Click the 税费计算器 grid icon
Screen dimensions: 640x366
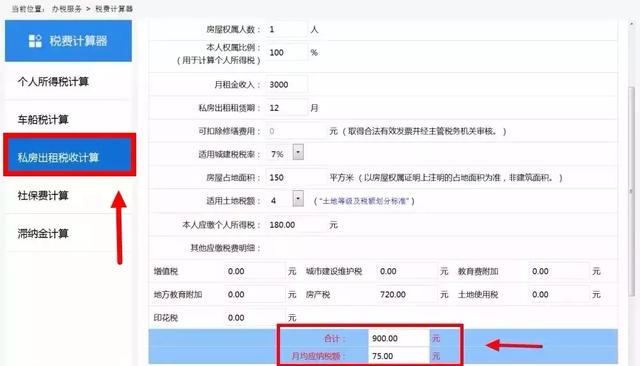pyautogui.click(x=35, y=41)
